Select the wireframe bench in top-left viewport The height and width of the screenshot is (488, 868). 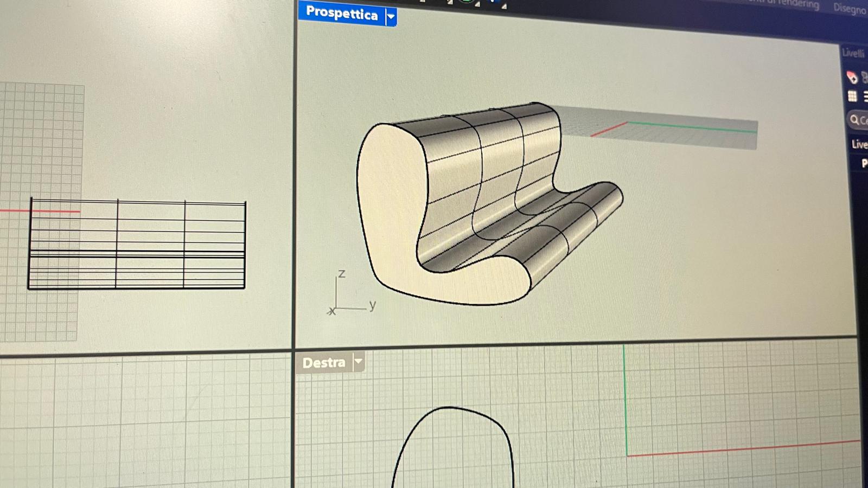(136, 245)
